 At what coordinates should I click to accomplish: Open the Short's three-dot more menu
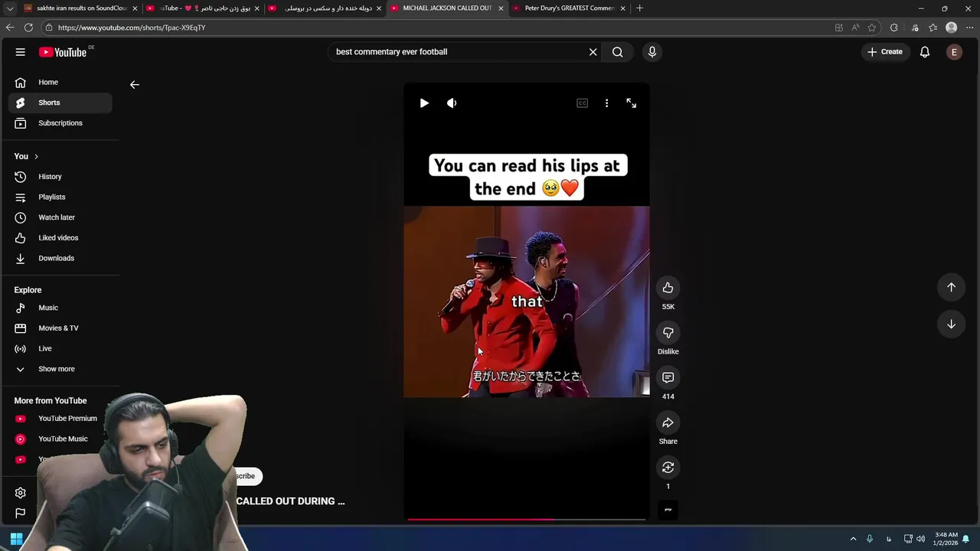point(606,103)
